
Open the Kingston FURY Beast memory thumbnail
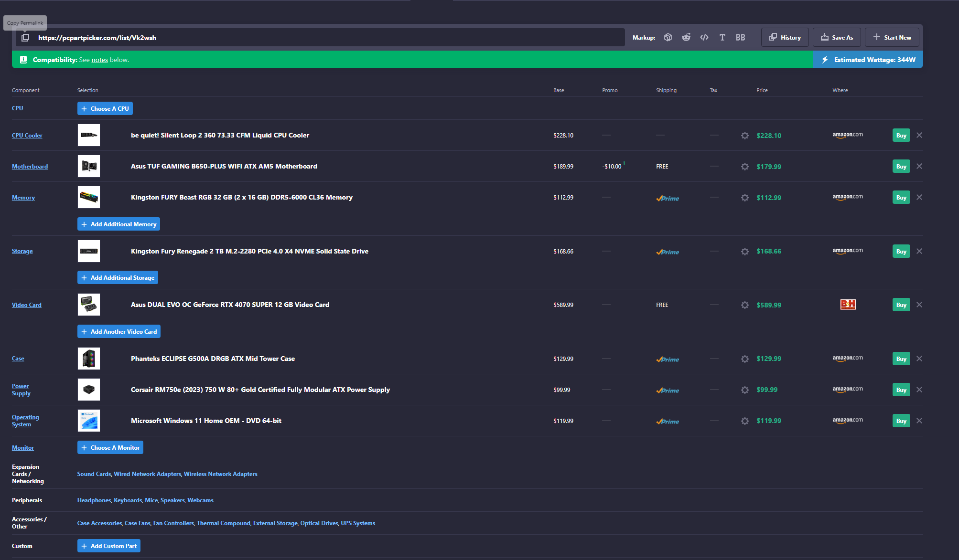coord(89,197)
